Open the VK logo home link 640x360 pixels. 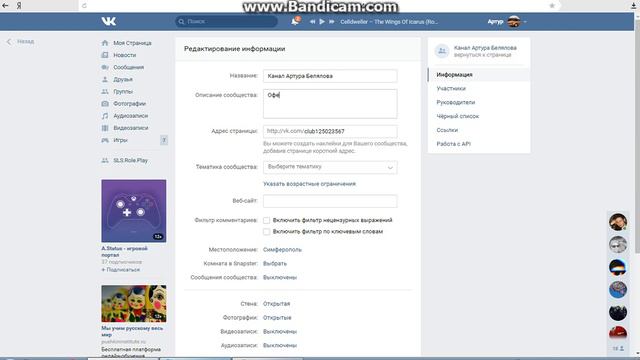coord(109,21)
